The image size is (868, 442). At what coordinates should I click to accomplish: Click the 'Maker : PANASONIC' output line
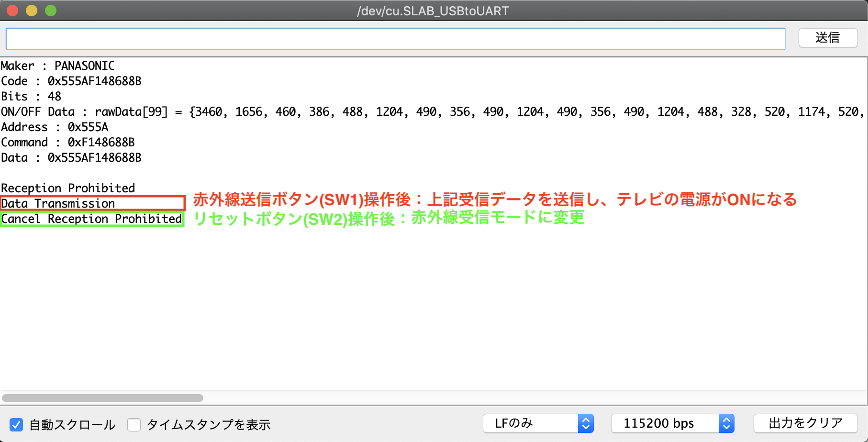[58, 66]
